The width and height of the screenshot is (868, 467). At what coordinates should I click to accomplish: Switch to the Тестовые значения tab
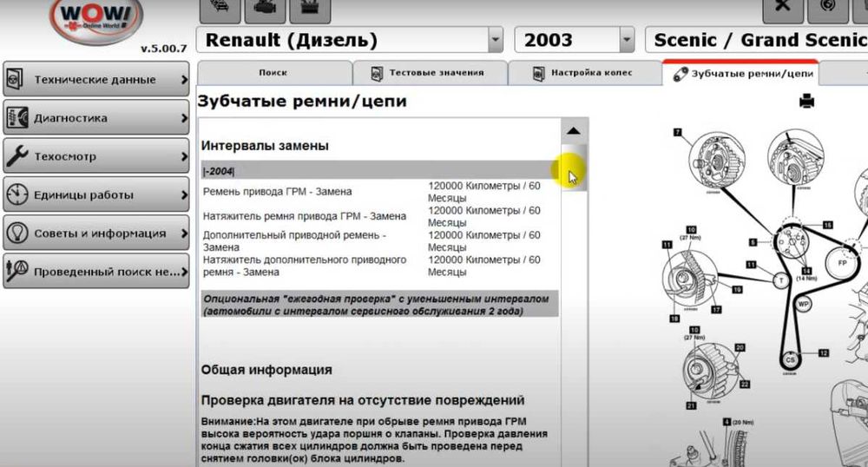(x=431, y=73)
